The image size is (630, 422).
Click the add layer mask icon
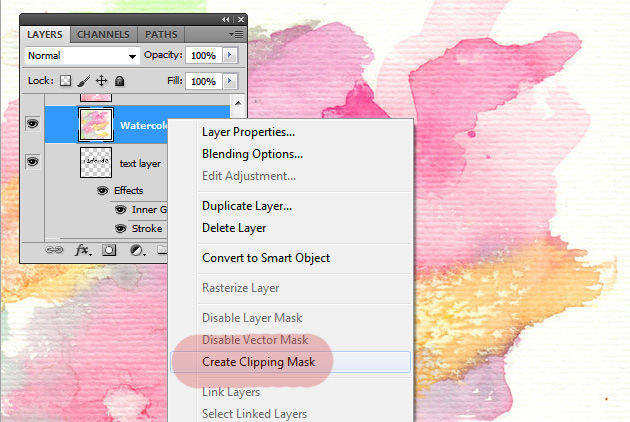pyautogui.click(x=109, y=250)
